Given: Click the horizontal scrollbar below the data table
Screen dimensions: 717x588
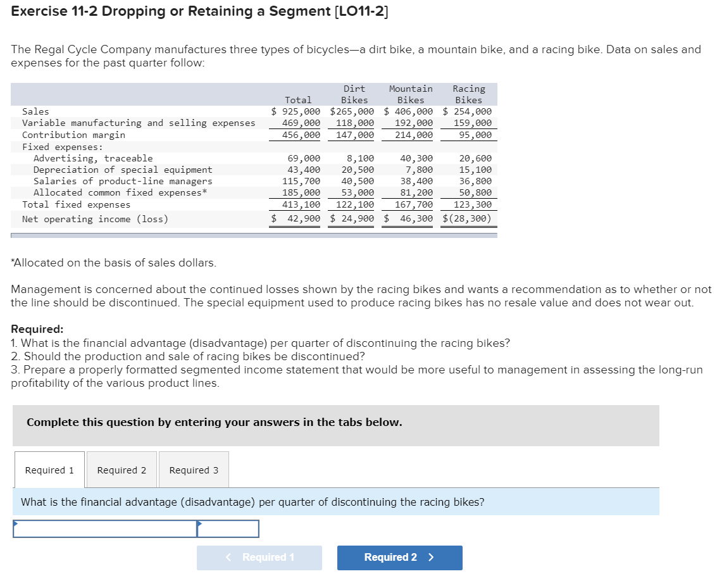Looking at the screenshot, I should [x=253, y=234].
